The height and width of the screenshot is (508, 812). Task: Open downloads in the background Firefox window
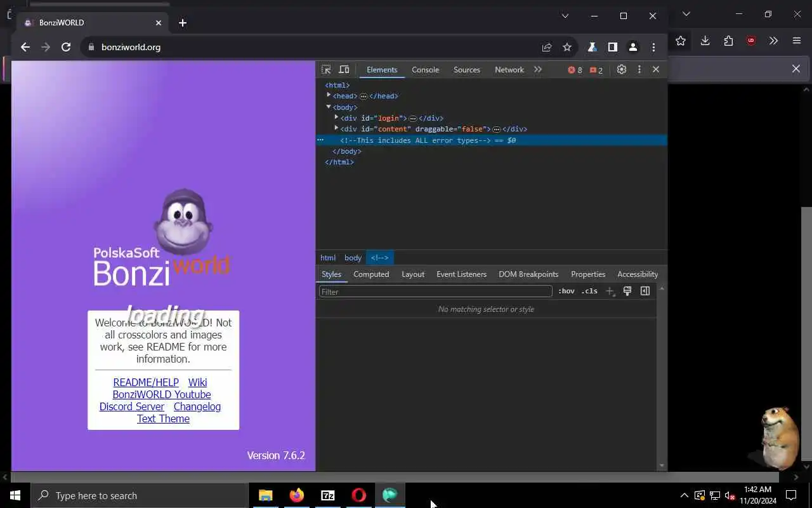tap(705, 41)
